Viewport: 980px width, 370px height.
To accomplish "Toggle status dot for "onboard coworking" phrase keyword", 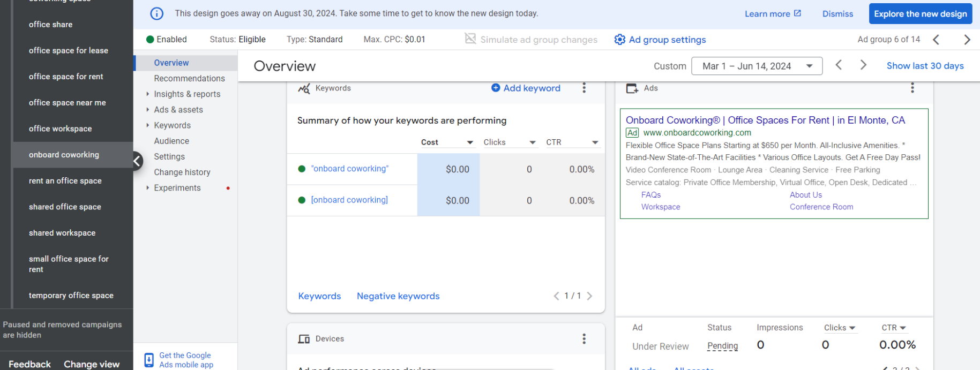I will tap(302, 169).
